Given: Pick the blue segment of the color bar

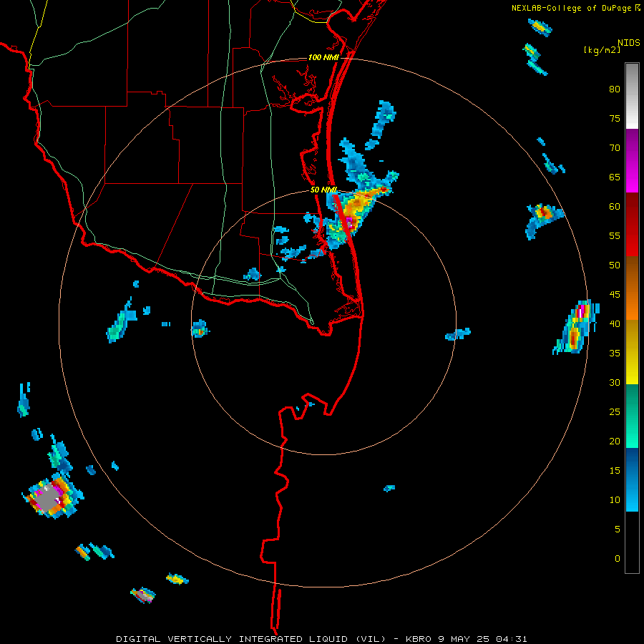Looking at the screenshot, I should click(632, 479).
